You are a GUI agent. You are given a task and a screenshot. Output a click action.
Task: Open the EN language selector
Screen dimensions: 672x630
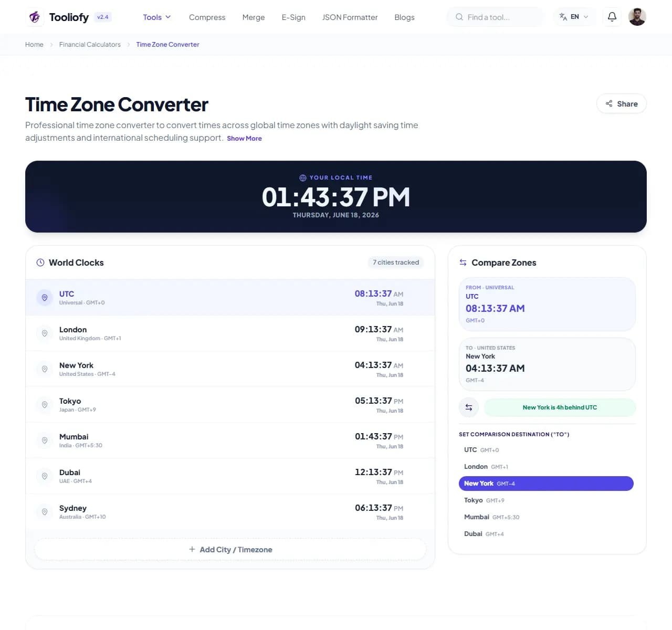(x=574, y=17)
